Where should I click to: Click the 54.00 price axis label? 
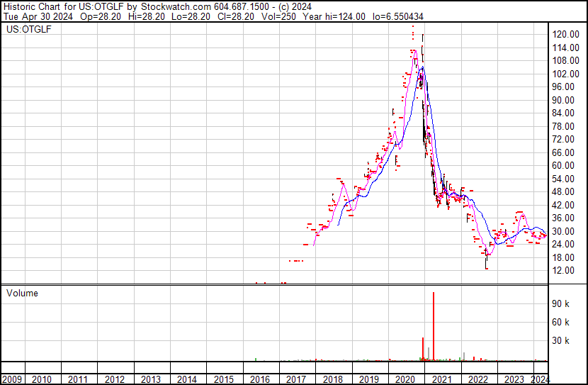click(564, 179)
